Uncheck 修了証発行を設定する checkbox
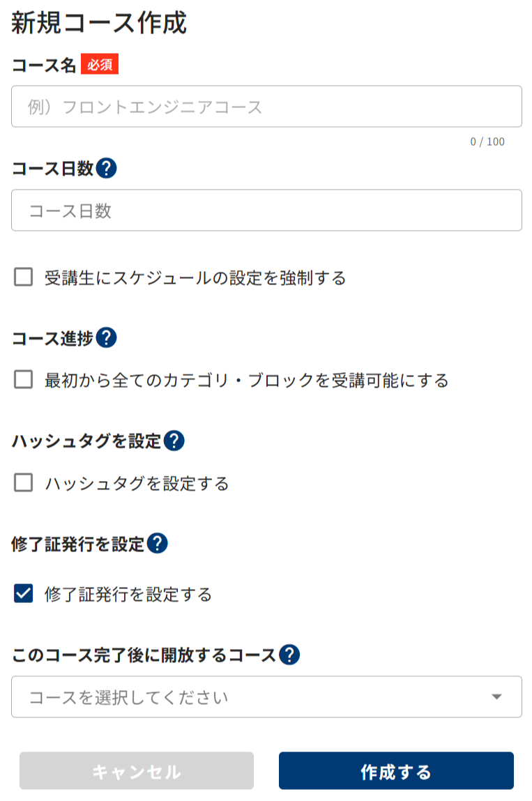Image resolution: width=532 pixels, height=801 pixels. click(x=24, y=594)
